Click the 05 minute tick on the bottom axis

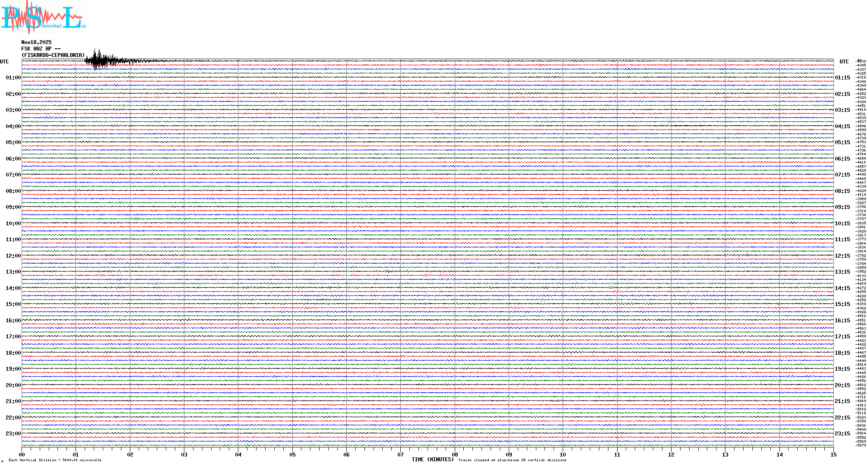tap(292, 454)
